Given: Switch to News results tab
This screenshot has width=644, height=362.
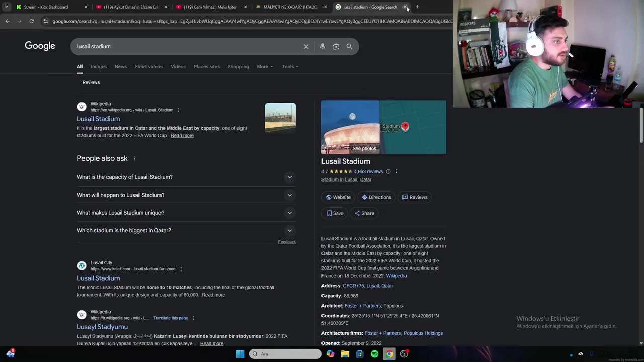Looking at the screenshot, I should [120, 67].
